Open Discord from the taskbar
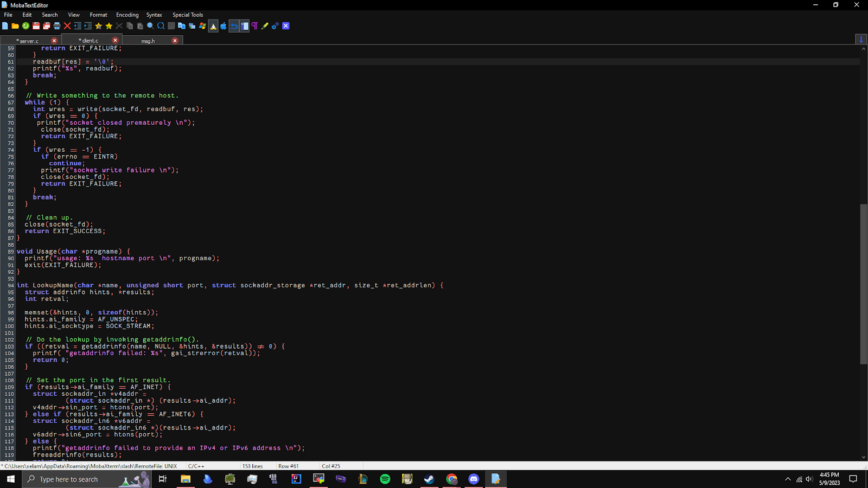868x488 pixels. [x=474, y=479]
